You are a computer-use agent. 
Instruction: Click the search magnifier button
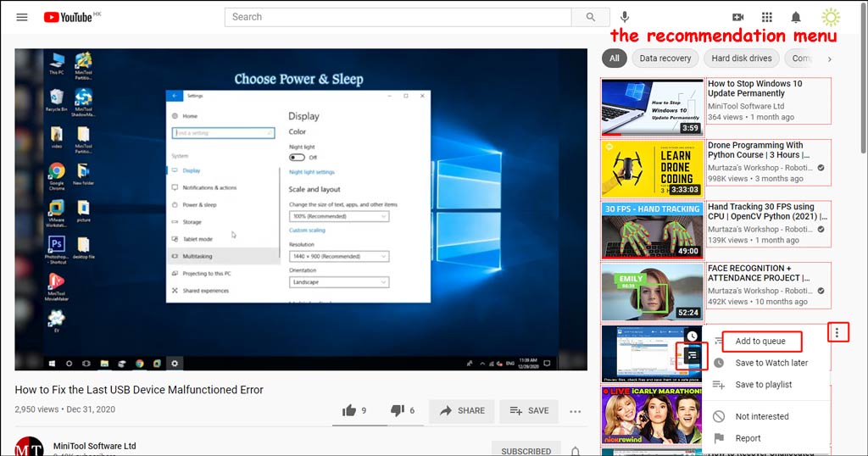[590, 17]
